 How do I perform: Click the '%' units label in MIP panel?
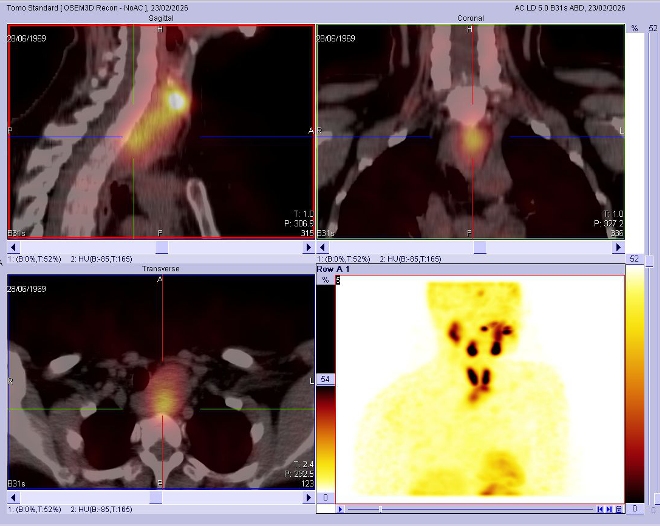coord(325,280)
